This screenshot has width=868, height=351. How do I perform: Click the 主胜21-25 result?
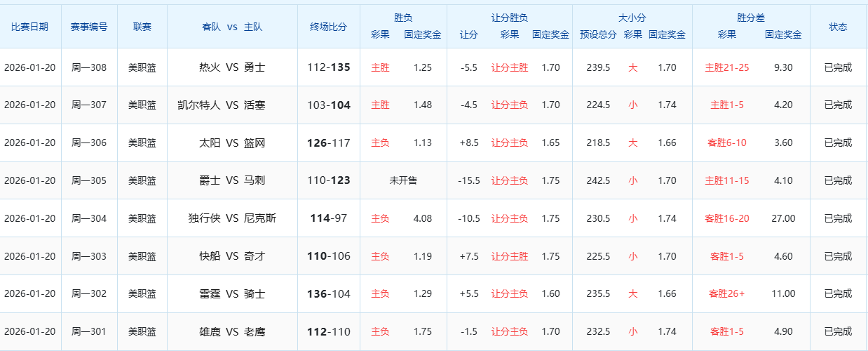726,67
